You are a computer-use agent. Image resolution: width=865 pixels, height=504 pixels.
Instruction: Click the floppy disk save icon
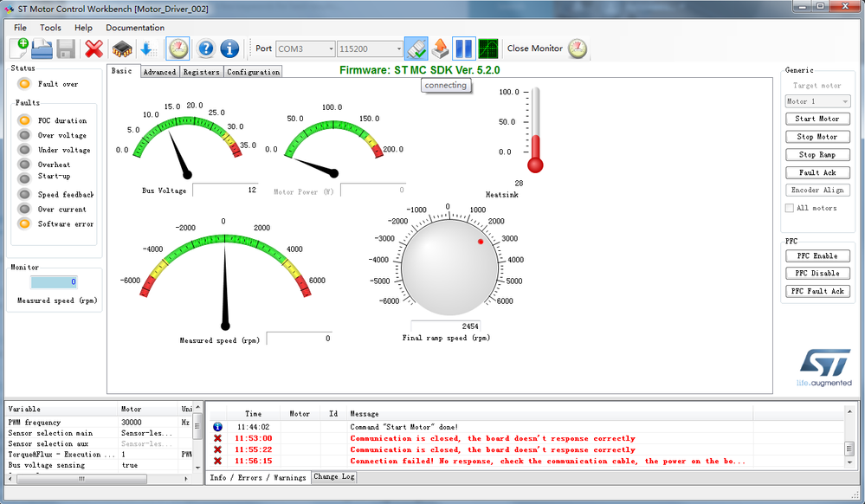(x=66, y=49)
